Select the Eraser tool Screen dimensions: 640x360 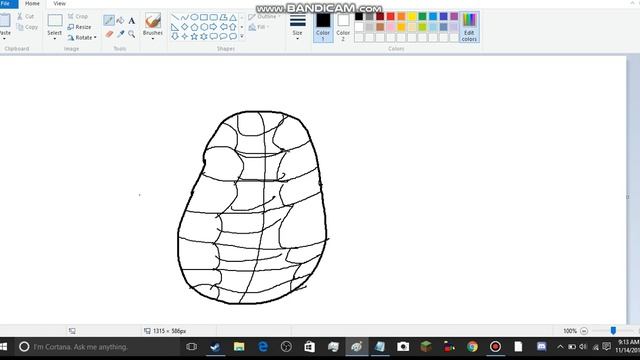[109, 34]
